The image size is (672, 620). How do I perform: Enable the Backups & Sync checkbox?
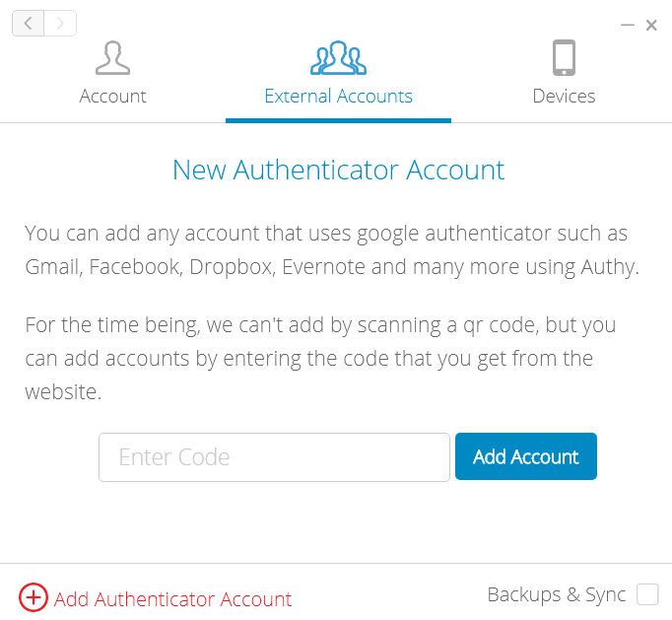tap(647, 594)
